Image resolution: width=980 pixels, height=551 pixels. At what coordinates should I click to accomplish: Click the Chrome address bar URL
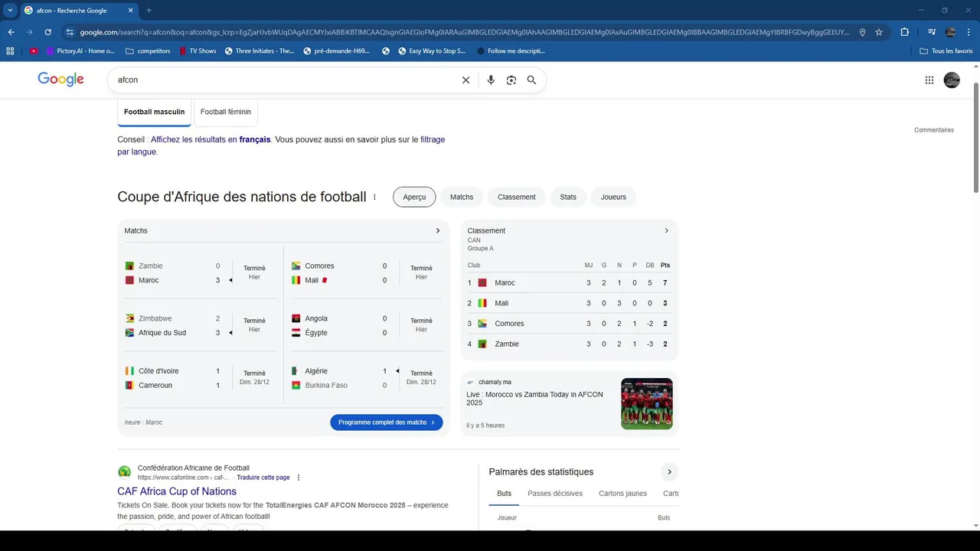464,32
